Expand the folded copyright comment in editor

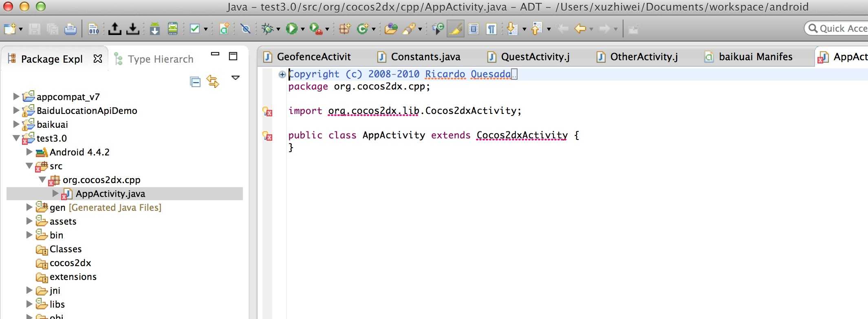click(282, 74)
